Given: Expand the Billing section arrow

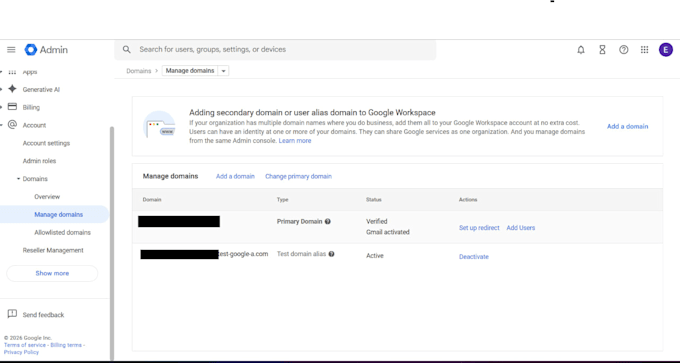Looking at the screenshot, I should (x=2, y=108).
